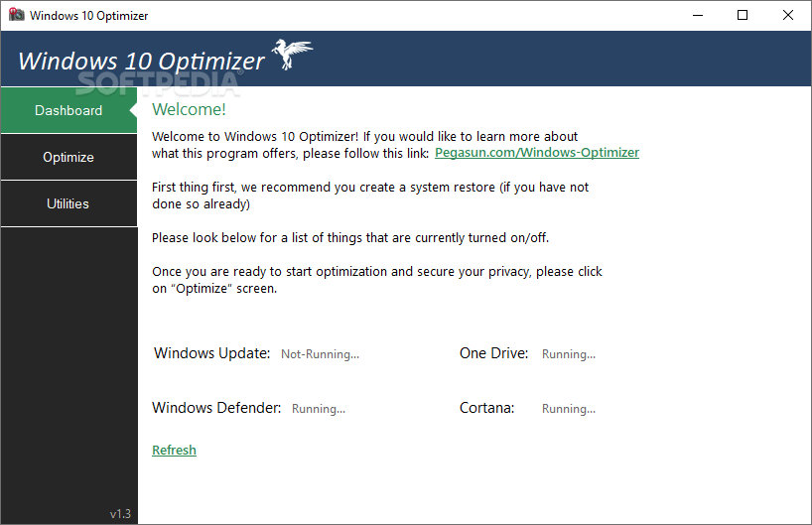Click the 'Cortana:' label
This screenshot has height=525, width=812.
(x=486, y=408)
